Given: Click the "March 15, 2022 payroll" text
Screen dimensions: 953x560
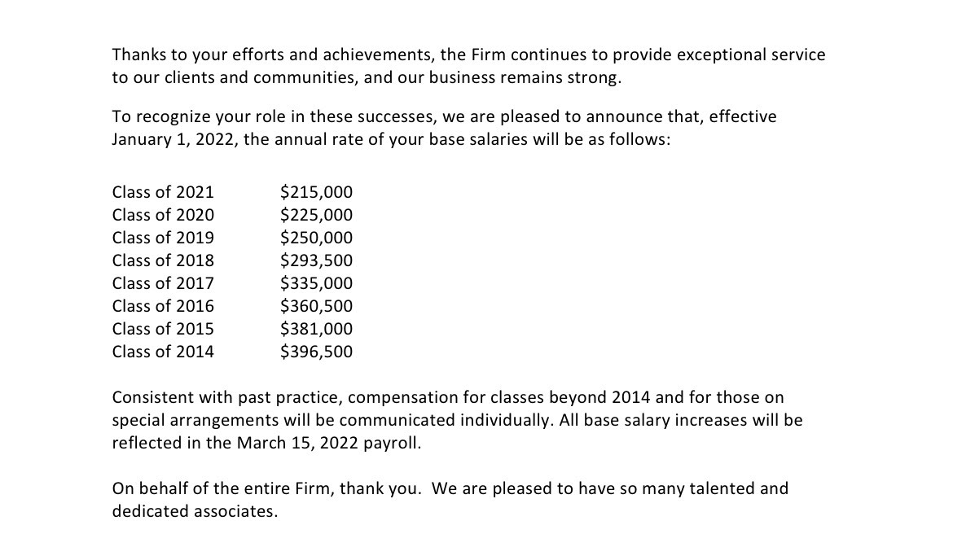Looking at the screenshot, I should [329, 444].
